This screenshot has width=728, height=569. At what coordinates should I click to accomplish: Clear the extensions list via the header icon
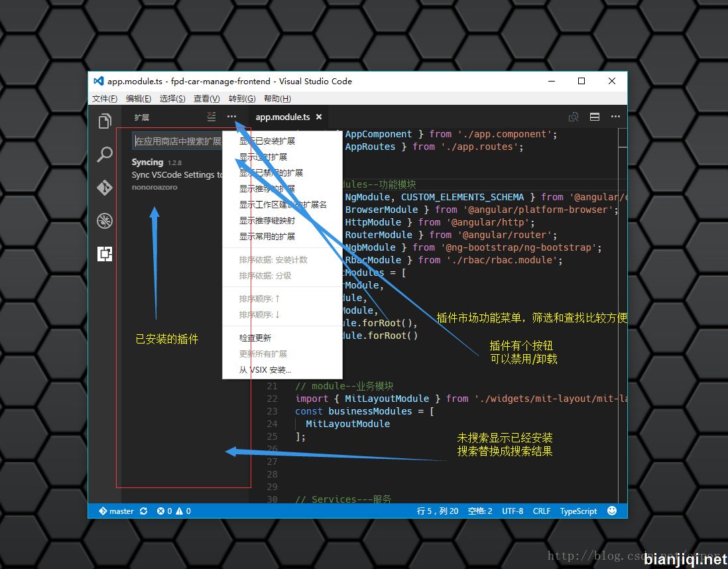tap(212, 117)
